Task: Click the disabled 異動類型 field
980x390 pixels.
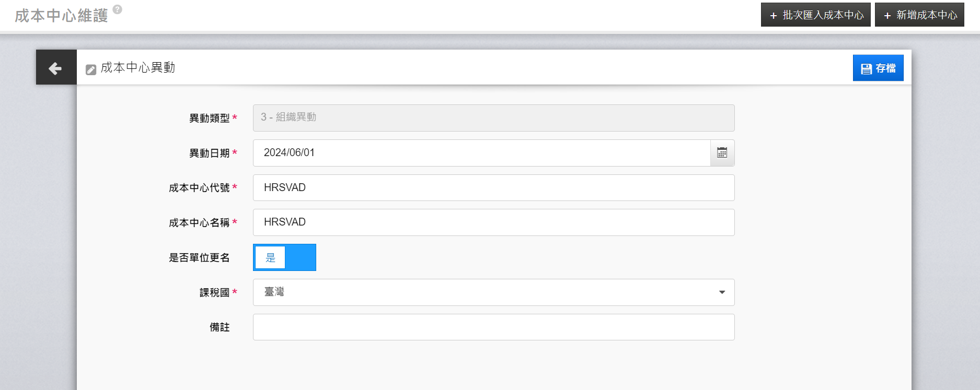Action: point(493,118)
